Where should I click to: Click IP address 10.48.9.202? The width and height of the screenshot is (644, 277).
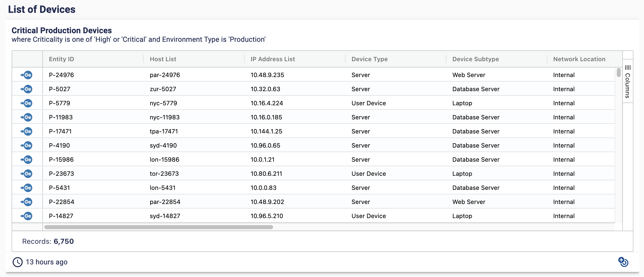tap(267, 202)
